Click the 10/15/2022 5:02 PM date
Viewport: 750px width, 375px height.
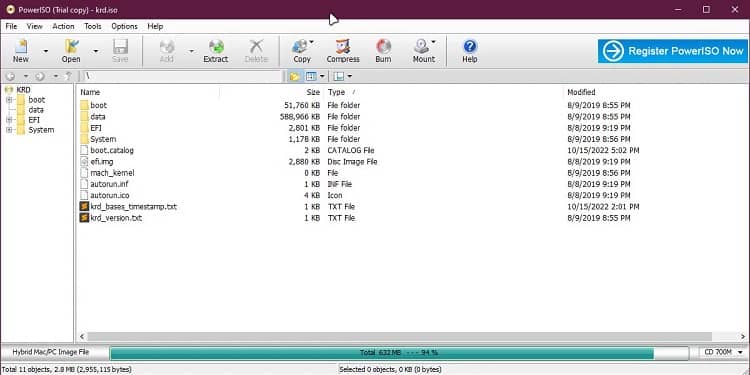603,150
